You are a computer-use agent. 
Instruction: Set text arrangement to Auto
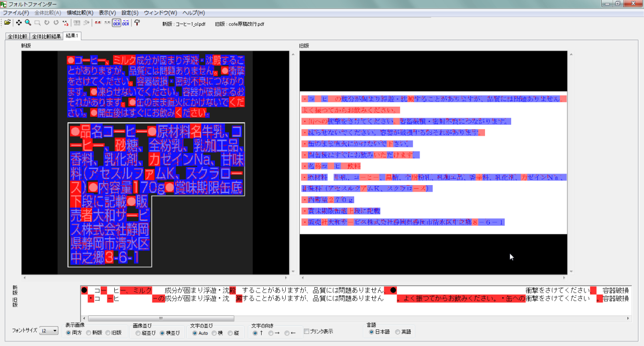200,333
